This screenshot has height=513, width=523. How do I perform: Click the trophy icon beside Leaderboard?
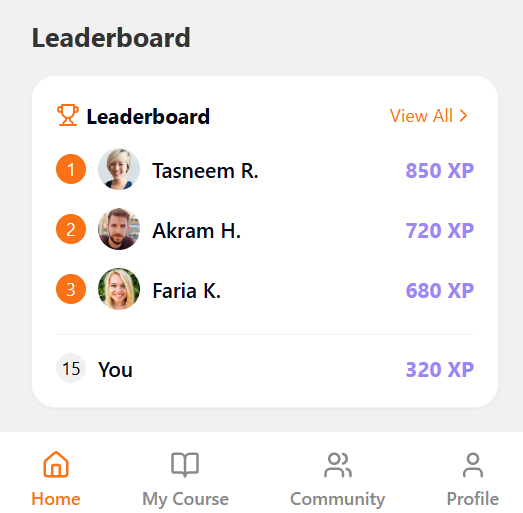68,115
